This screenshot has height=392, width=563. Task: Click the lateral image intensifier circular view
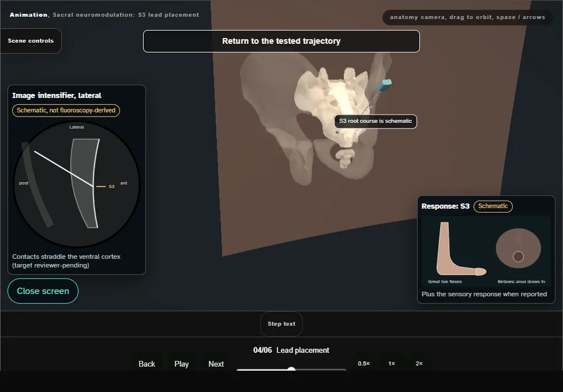tap(77, 184)
